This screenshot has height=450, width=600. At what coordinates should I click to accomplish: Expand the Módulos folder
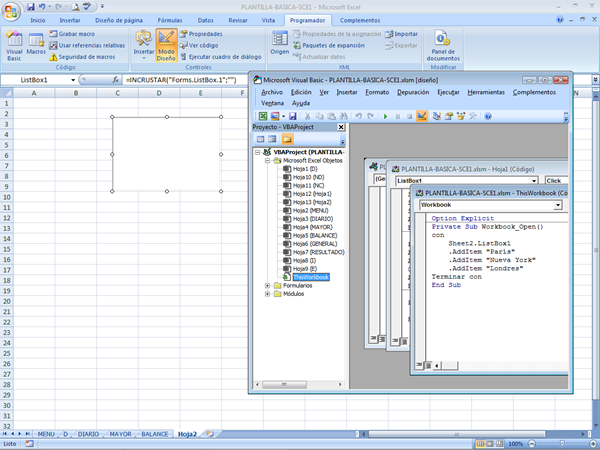pyautogui.click(x=267, y=294)
